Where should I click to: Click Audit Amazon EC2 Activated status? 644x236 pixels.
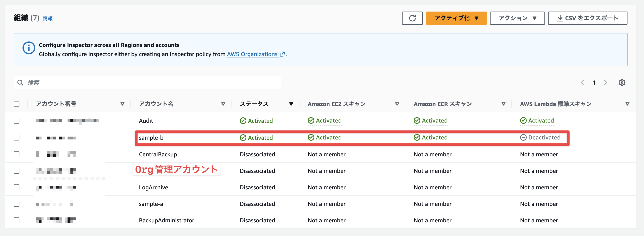[x=324, y=121]
